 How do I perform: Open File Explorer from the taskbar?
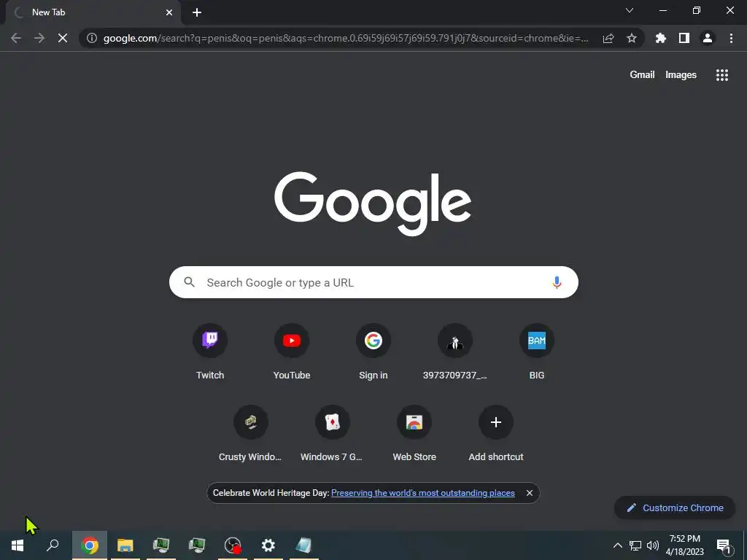[x=125, y=545]
